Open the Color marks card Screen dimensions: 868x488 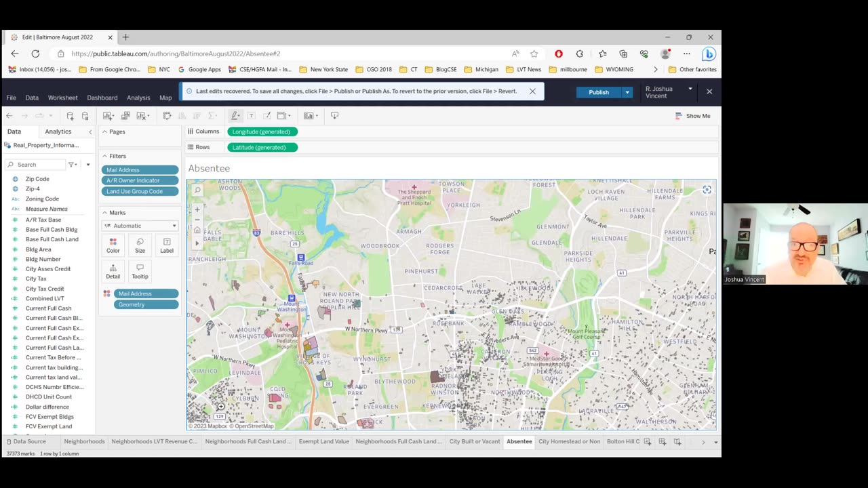coord(113,245)
